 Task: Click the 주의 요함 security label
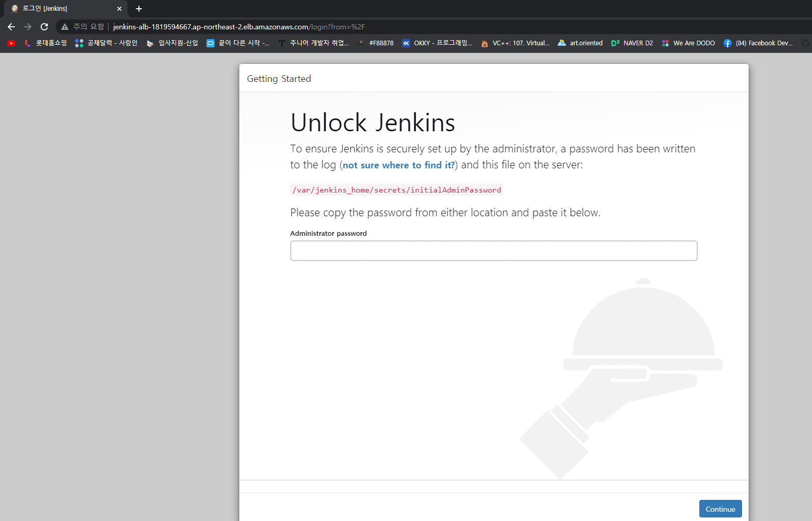tap(89, 27)
